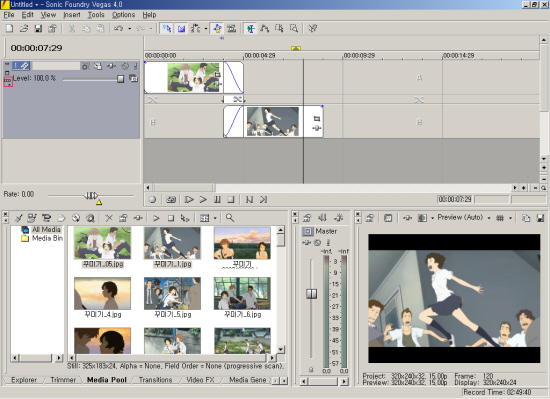Open the Auto Ripple dropdown arrow
550x399 pixels.
206,29
